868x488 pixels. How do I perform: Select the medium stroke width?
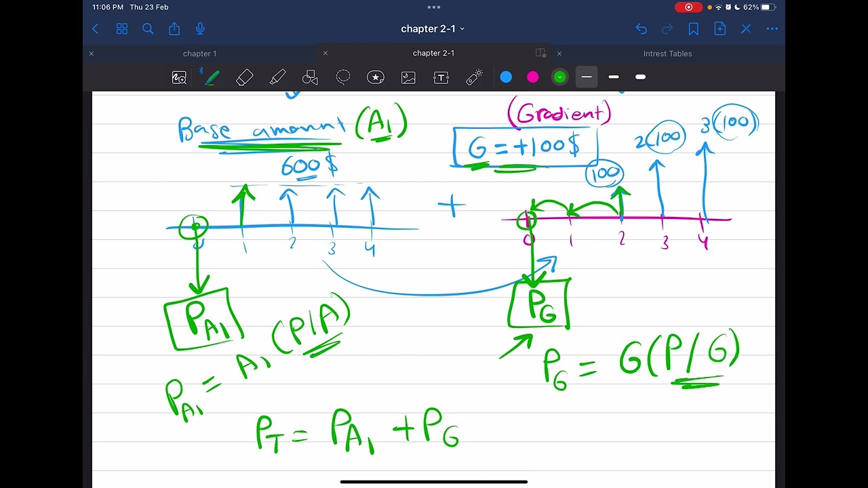pyautogui.click(x=614, y=77)
